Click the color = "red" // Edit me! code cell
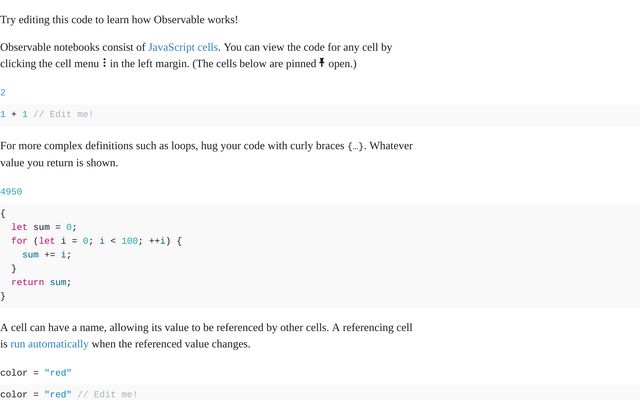Viewport: 640px width, 400px height. click(x=320, y=393)
